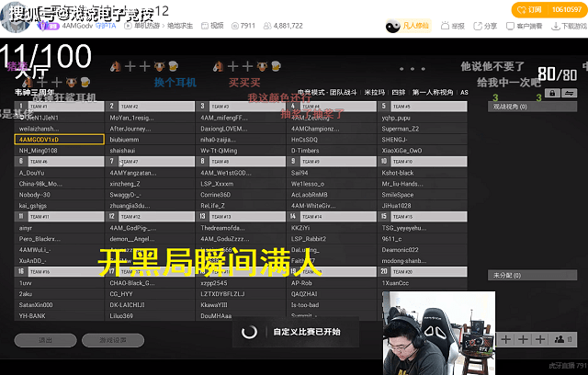Image resolution: width=588 pixels, height=375 pixels.
Task: Toggle the lobby lock icon
Action: click(x=552, y=93)
